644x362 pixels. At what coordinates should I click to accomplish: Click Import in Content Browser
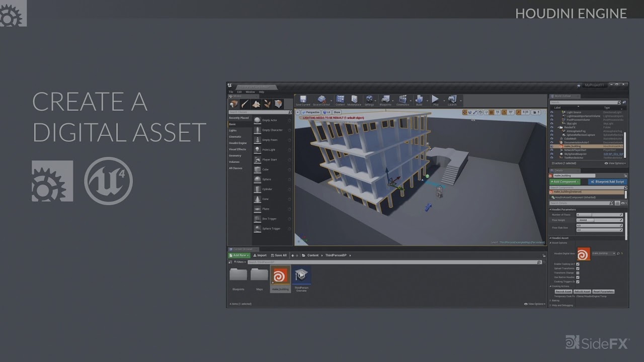tap(260, 255)
